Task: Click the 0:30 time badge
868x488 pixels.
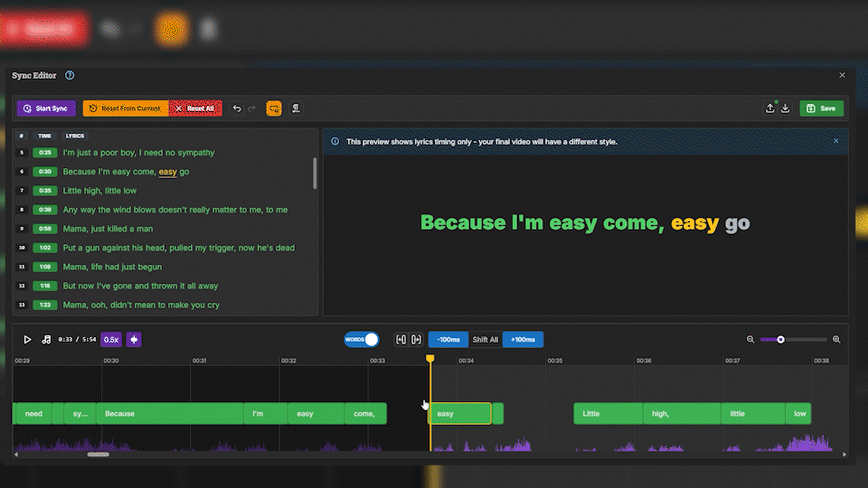Action: pyautogui.click(x=45, y=172)
